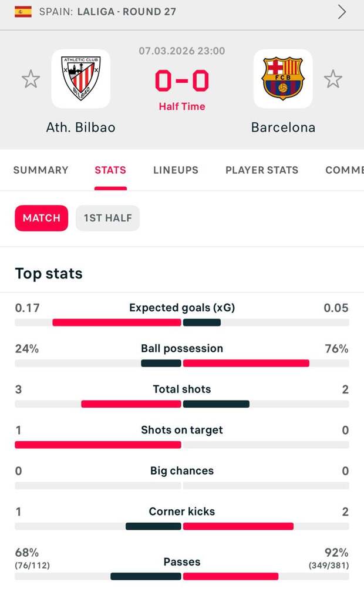Click the Ball possession bar
This screenshot has height=602, width=364.
click(x=182, y=363)
